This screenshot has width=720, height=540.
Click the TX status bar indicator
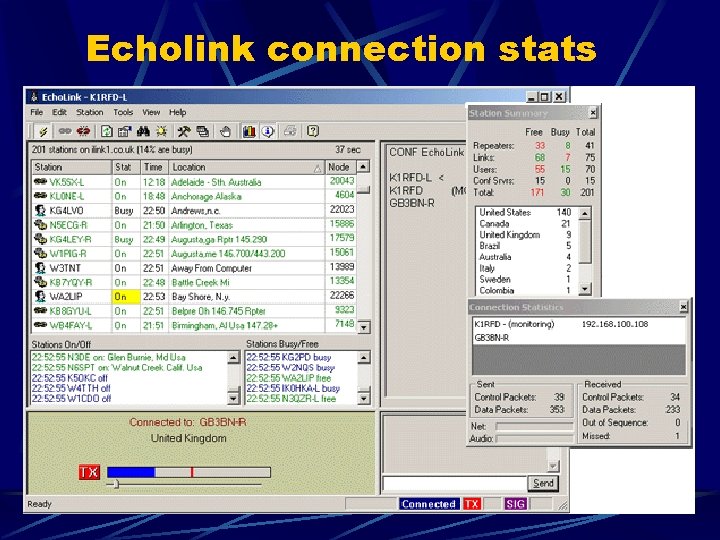471,504
